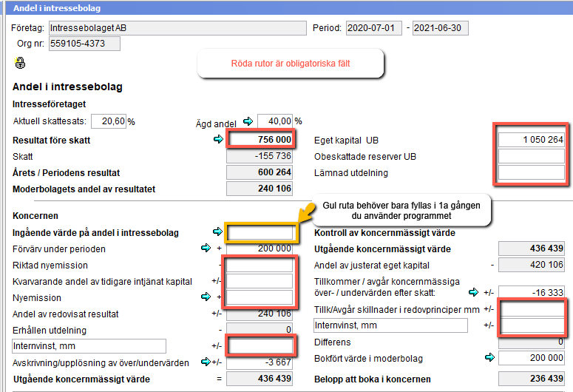Click Bokfört värde i moderbolag field 200 000
This screenshot has width=573, height=392.
532,358
